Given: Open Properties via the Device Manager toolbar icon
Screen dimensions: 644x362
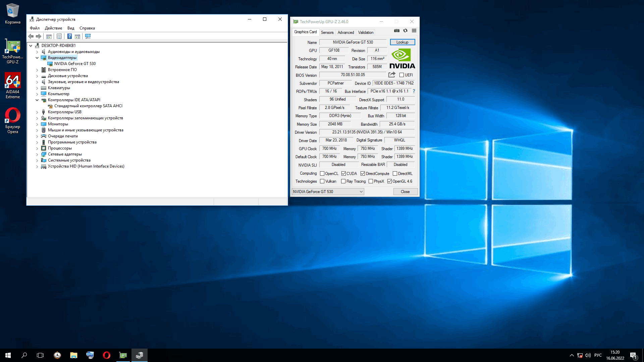Looking at the screenshot, I should click(x=59, y=36).
